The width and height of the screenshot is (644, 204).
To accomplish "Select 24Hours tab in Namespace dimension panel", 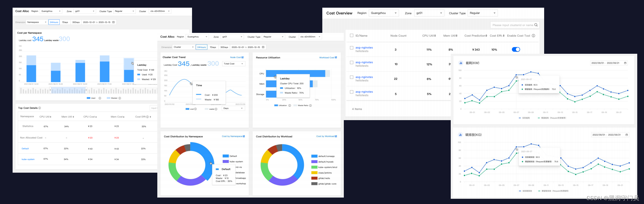I will 54,22.
